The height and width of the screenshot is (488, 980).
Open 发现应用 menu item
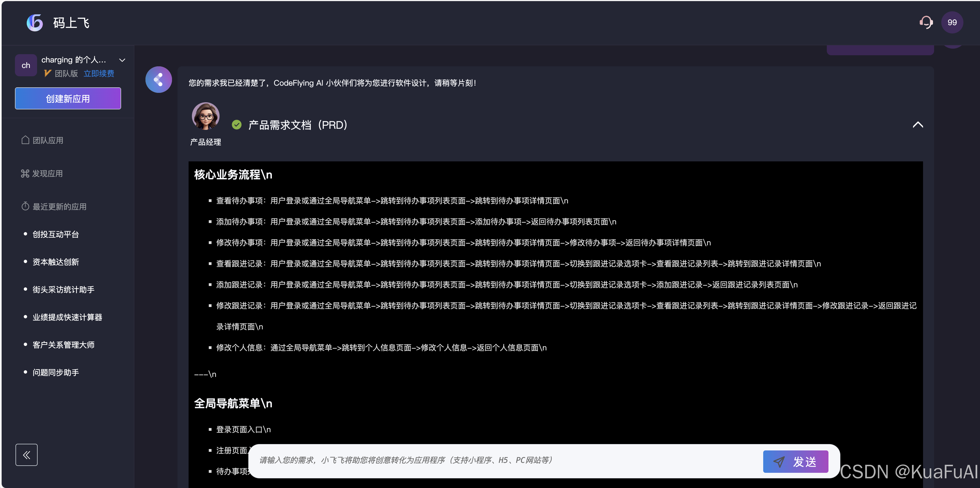[x=47, y=174]
